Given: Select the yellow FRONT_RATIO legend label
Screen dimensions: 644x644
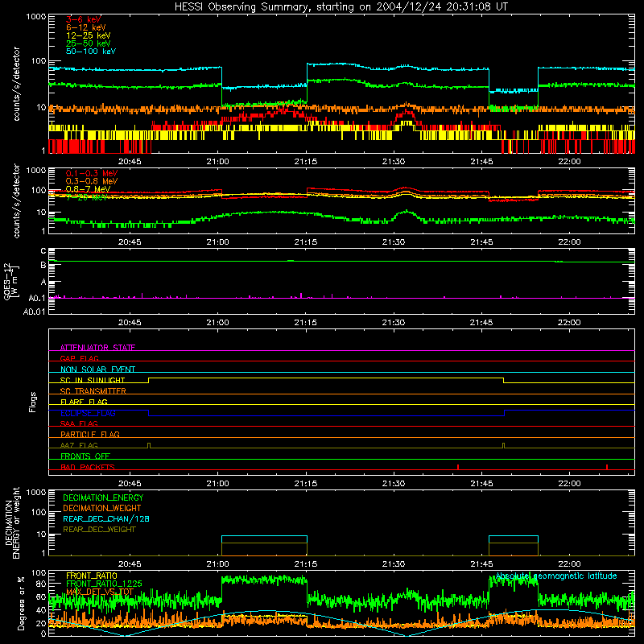Looking at the screenshot, I should tap(92, 576).
